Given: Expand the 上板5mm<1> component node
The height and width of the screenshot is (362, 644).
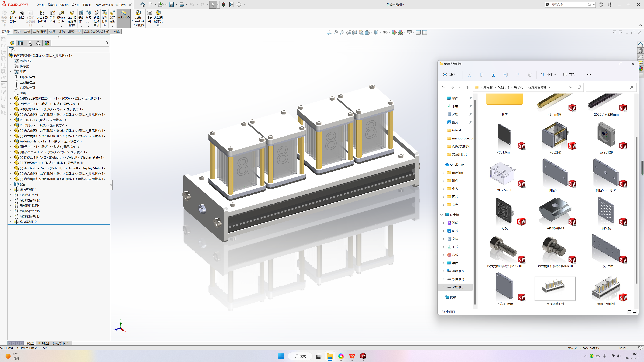Looking at the screenshot, I should (10, 104).
